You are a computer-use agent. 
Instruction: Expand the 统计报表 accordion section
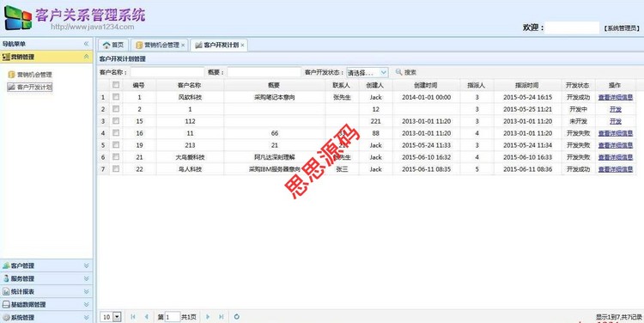point(86,291)
